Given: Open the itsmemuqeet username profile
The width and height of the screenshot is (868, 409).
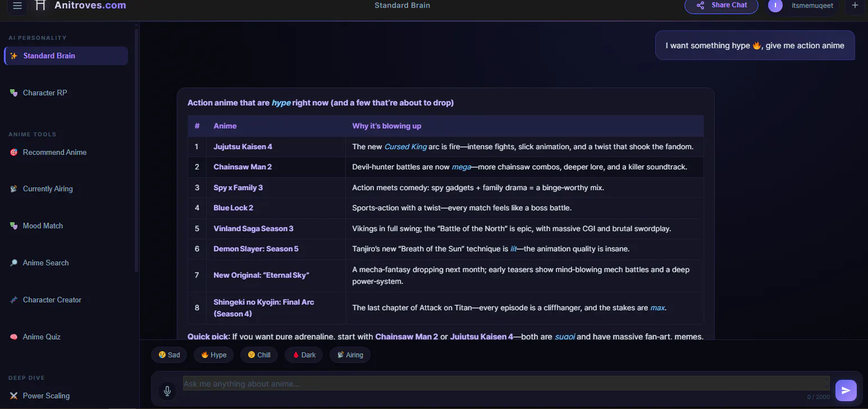Looking at the screenshot, I should [x=812, y=6].
